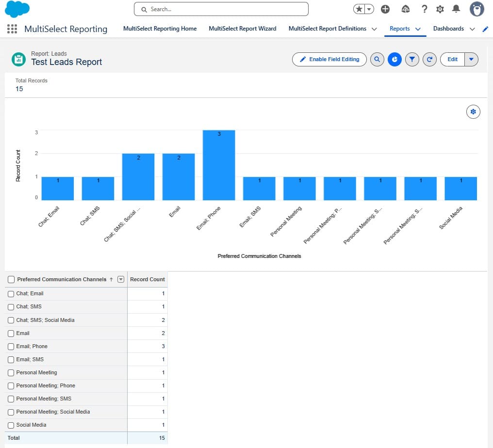
Task: Click the report search magnifier icon
Action: [x=377, y=59]
